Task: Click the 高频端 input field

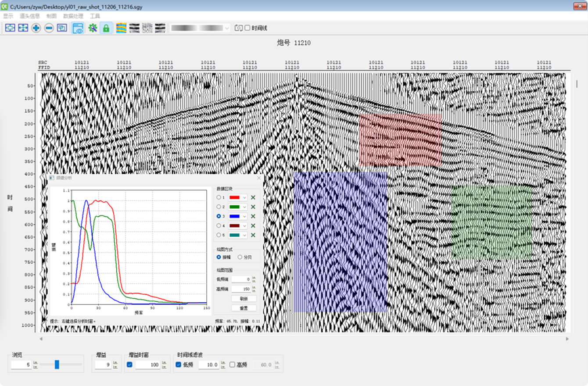Action: coord(241,289)
